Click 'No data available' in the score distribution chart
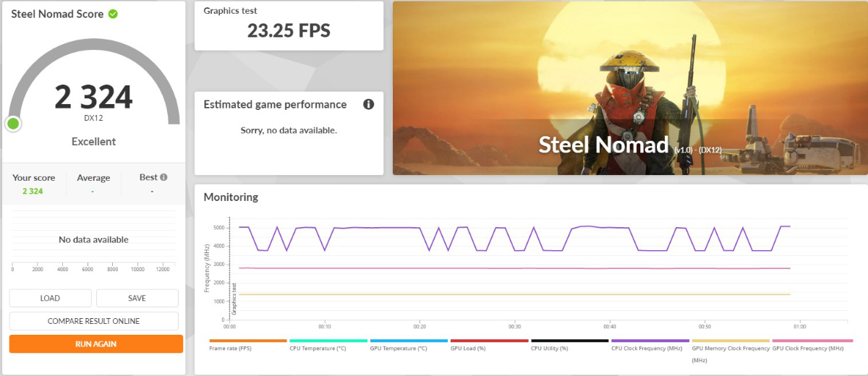 click(93, 239)
